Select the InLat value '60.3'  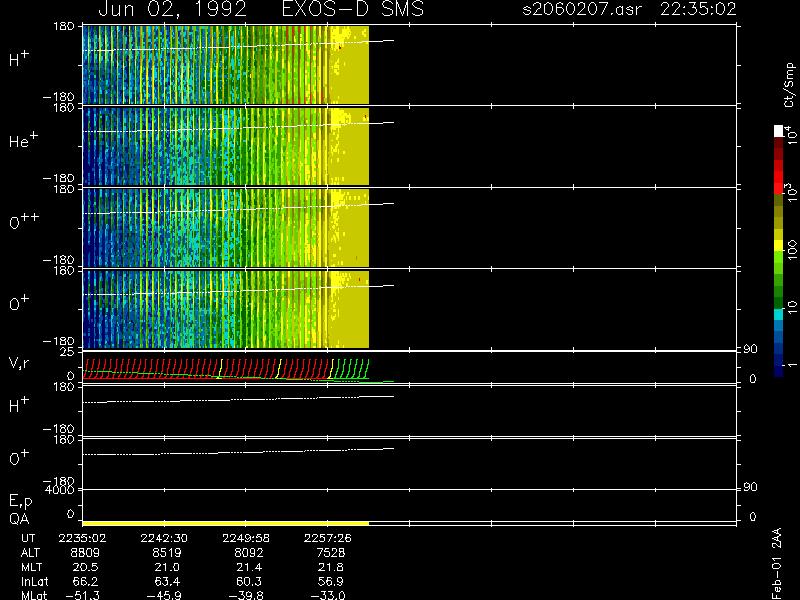(x=248, y=581)
